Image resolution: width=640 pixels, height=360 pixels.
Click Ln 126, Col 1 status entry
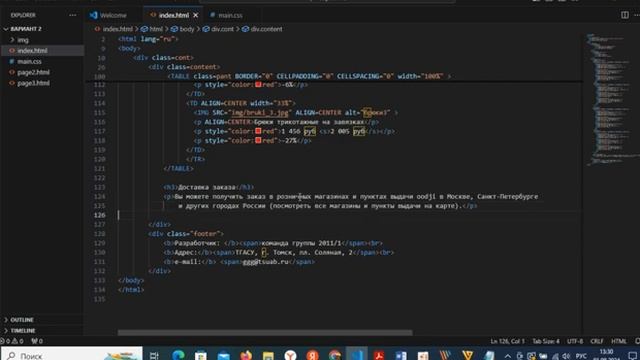tap(507, 341)
